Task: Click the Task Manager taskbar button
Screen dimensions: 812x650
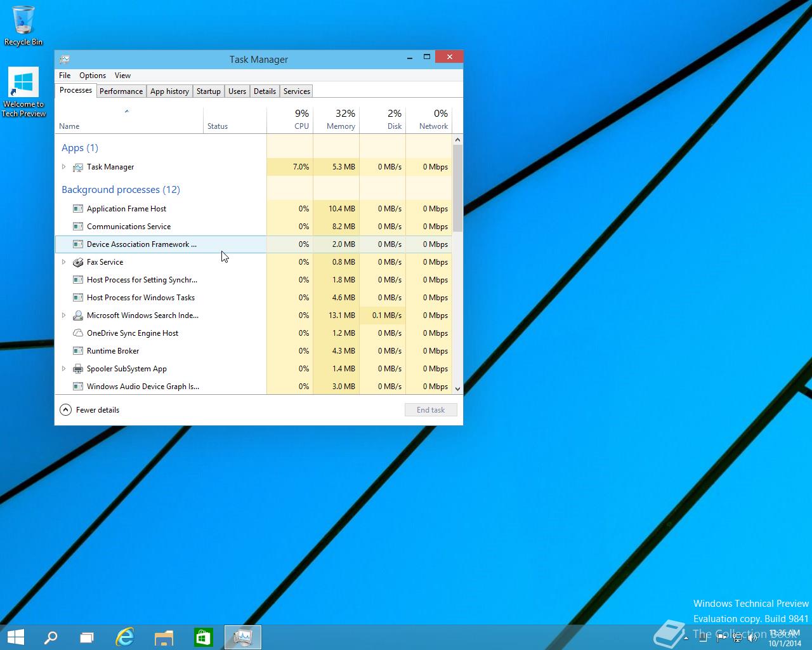Action: point(243,637)
